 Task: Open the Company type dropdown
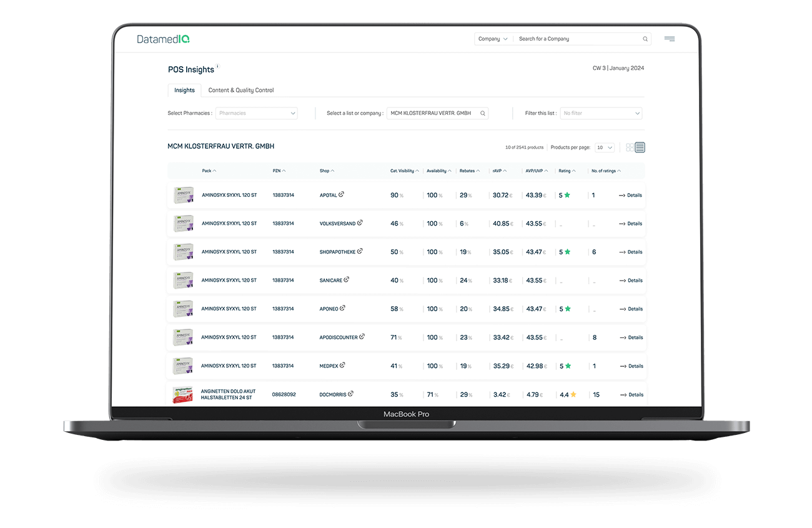tap(493, 39)
